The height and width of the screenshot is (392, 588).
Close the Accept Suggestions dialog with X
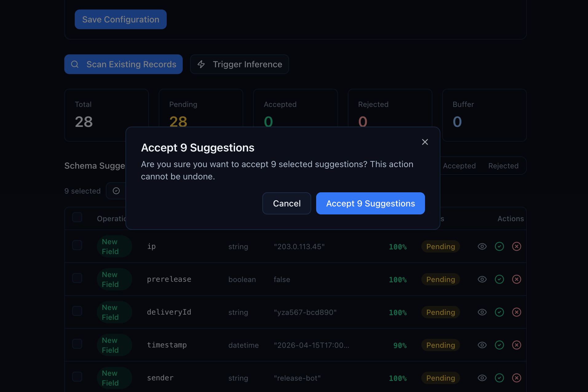tap(425, 142)
